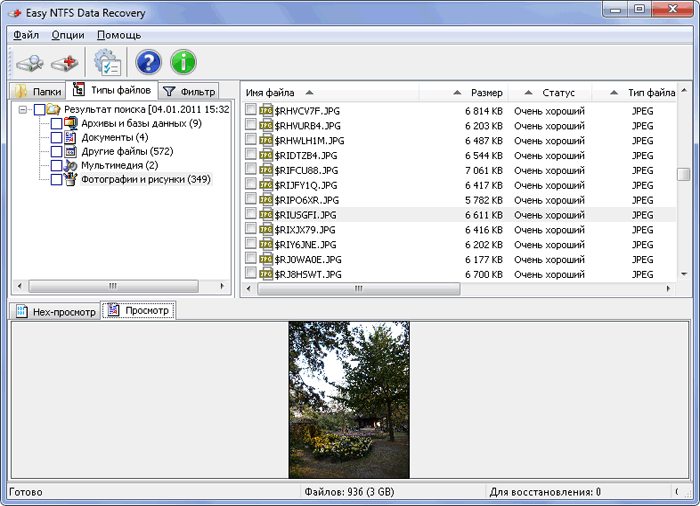Screen dimensions: 700x506
Task: Click the Архивы и базы данных icon
Action: click(71, 123)
